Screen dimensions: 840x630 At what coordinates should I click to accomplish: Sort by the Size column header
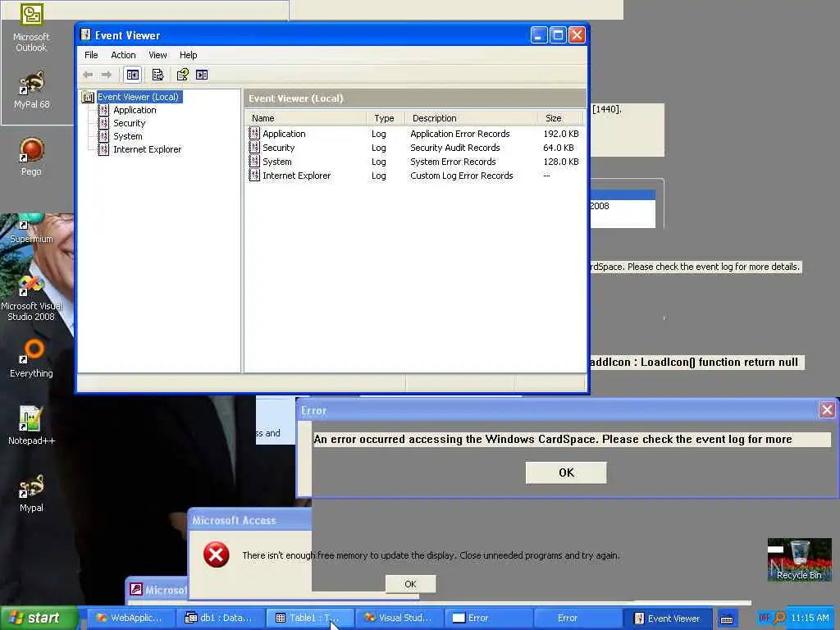click(x=559, y=118)
